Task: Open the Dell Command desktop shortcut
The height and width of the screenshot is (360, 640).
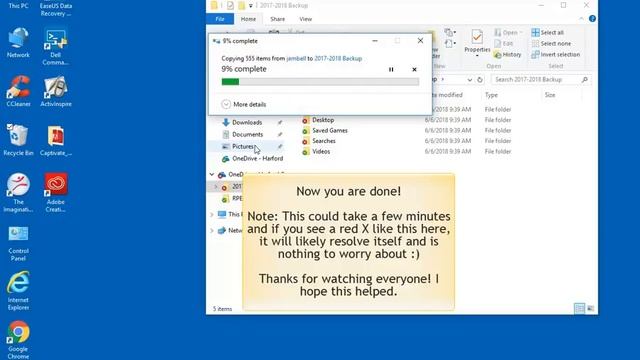Action: tap(56, 47)
